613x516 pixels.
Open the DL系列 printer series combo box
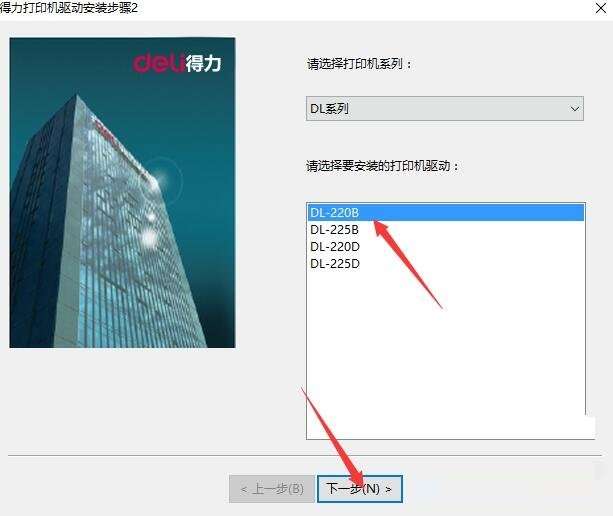445,108
